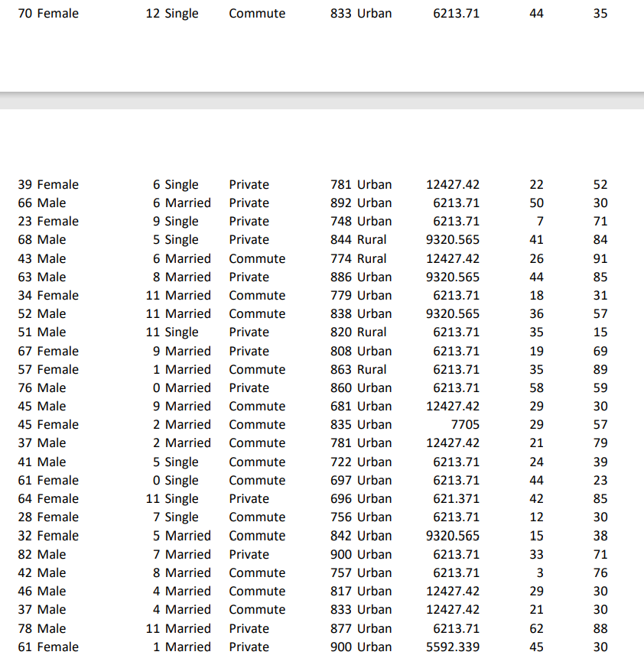Select the value 5592.339 in the last row
The width and height of the screenshot is (644, 655).
(x=453, y=647)
